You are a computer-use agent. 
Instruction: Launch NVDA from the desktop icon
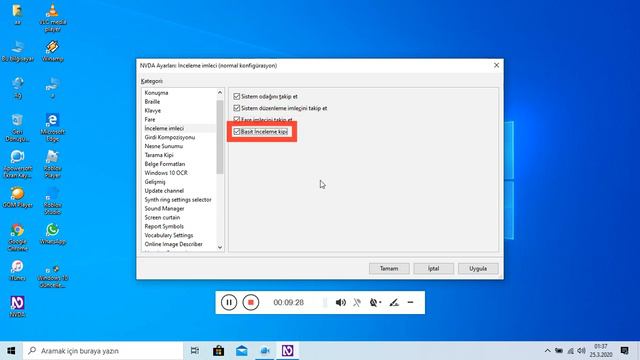[x=18, y=307]
